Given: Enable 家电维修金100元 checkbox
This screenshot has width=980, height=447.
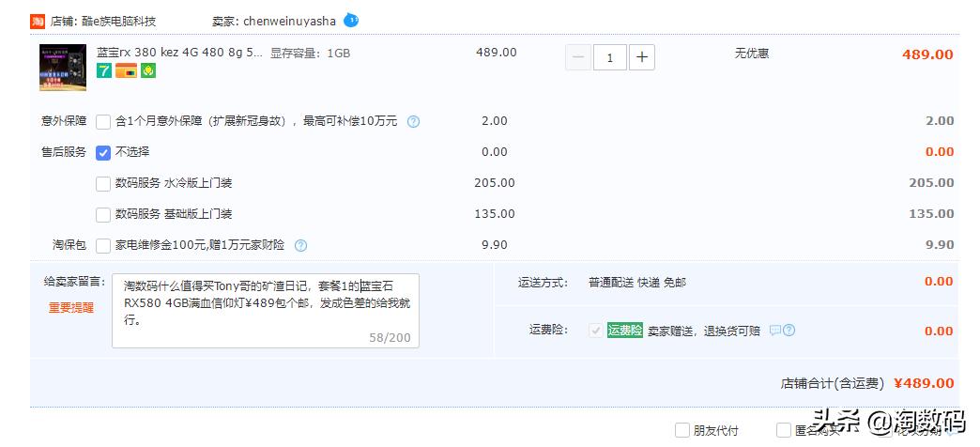Looking at the screenshot, I should tap(103, 246).
